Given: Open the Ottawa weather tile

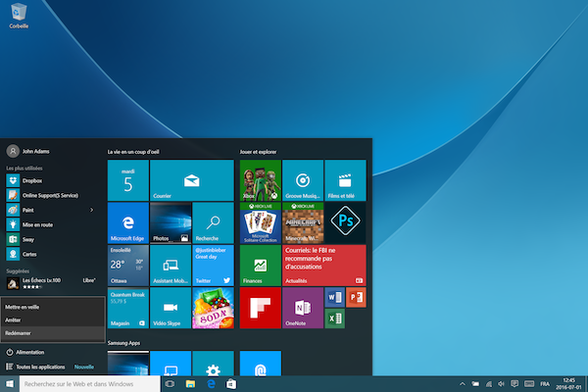Looking at the screenshot, I should [x=127, y=266].
